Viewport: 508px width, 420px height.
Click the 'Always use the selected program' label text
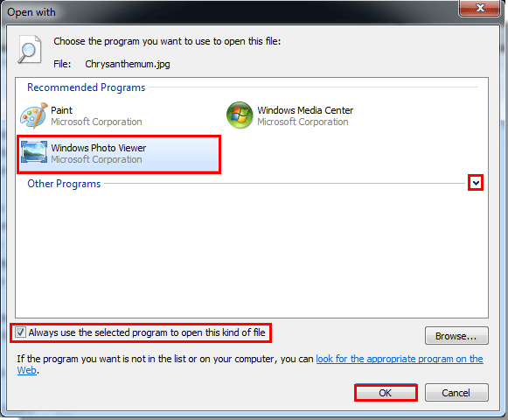tap(147, 332)
